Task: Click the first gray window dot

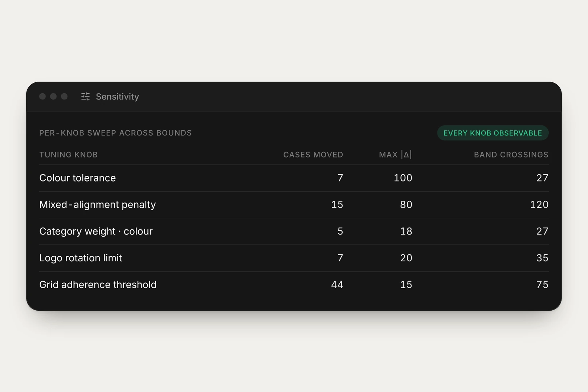Action: (x=42, y=97)
